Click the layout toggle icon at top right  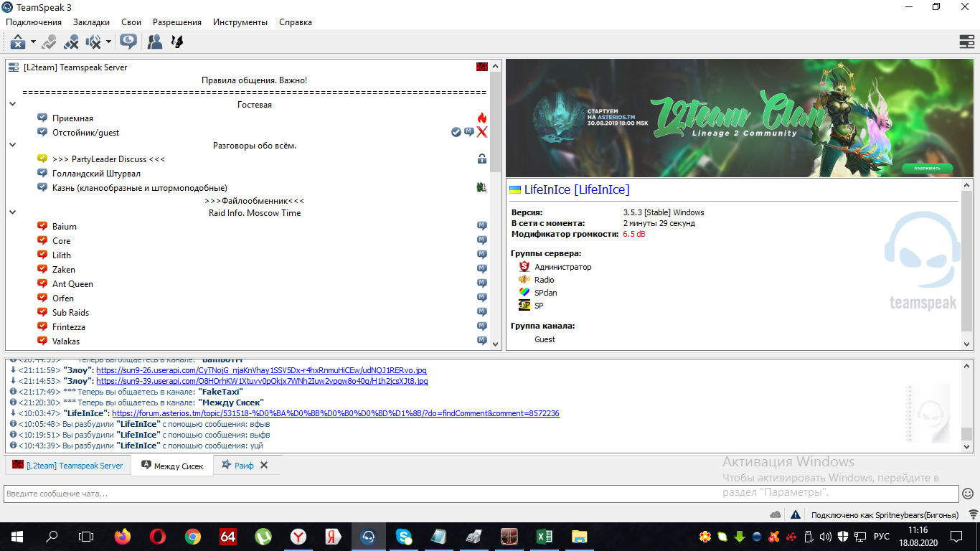coord(966,42)
